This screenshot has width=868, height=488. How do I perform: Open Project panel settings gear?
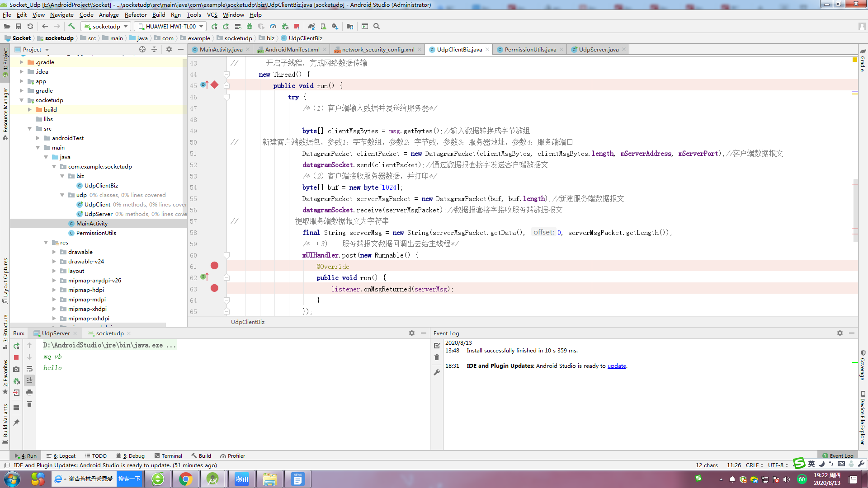(169, 49)
